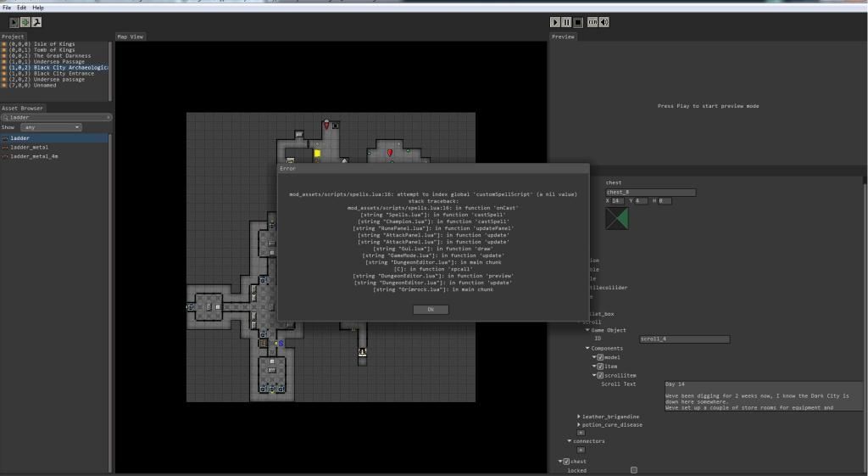868x476 pixels.
Task: Select level Tomb of Kings
Action: point(54,50)
